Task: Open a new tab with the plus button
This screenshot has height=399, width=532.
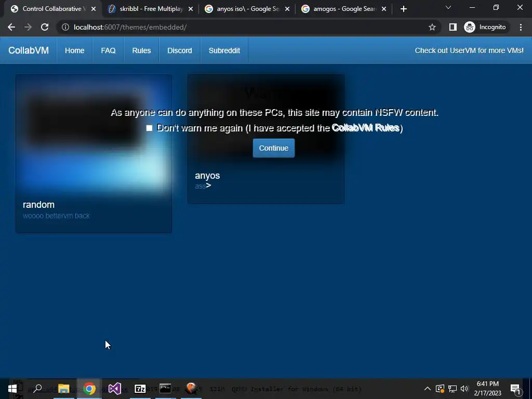Action: point(403,9)
